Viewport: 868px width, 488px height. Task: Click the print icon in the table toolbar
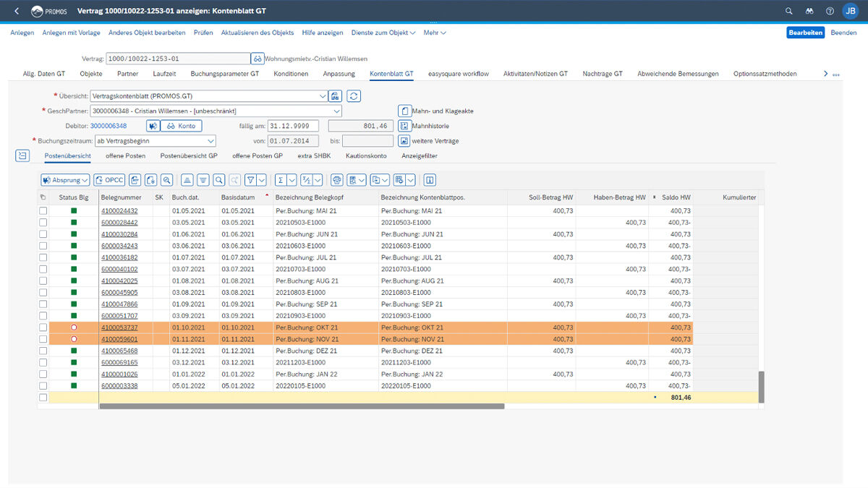pyautogui.click(x=336, y=180)
